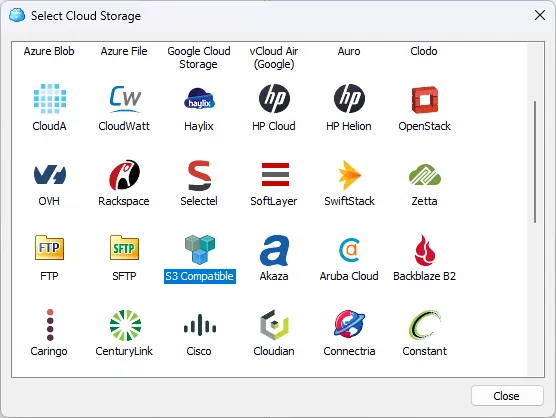Select the HP Cloud provider icon

click(274, 99)
